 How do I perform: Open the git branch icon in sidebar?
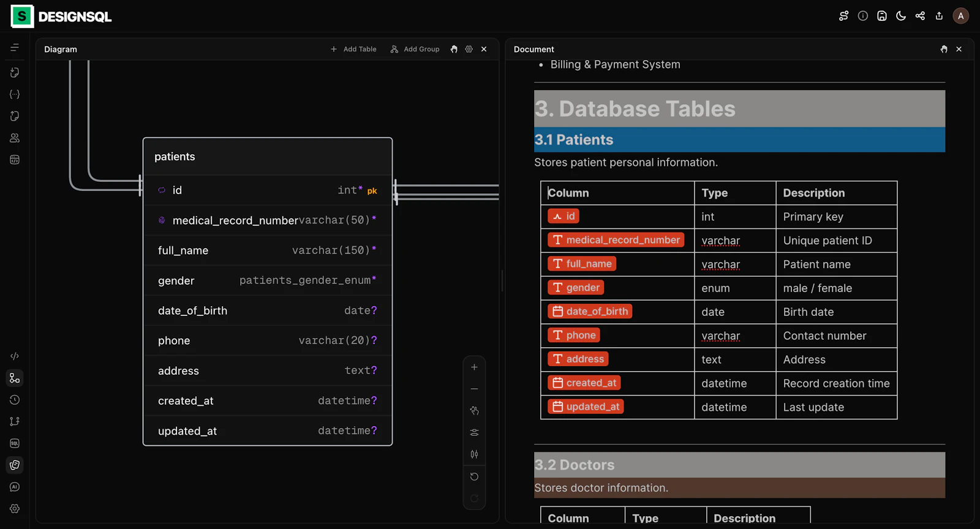pyautogui.click(x=15, y=421)
